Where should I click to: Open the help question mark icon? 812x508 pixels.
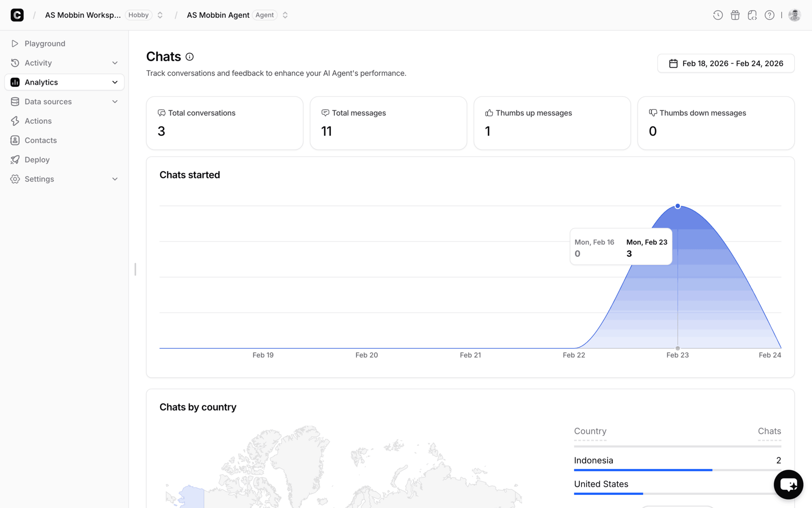click(x=770, y=15)
